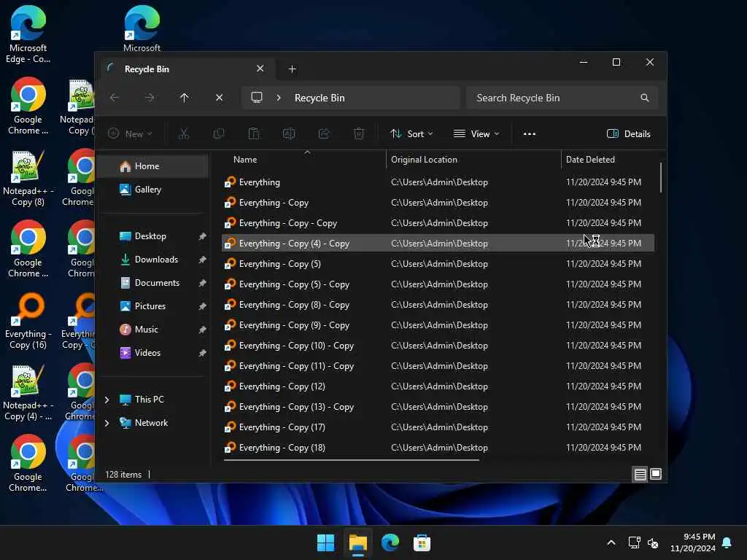Open Microsoft Store from taskbar
The height and width of the screenshot is (560, 747).
[x=422, y=542]
